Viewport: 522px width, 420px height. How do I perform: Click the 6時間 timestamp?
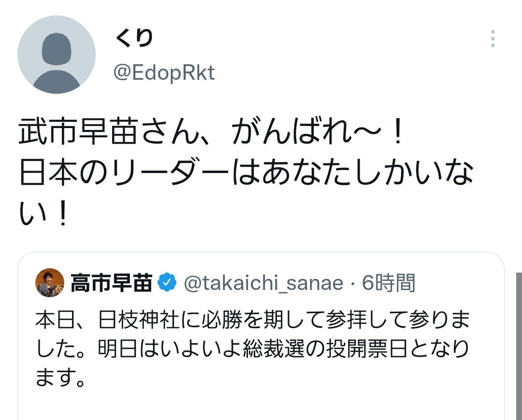pyautogui.click(x=389, y=283)
